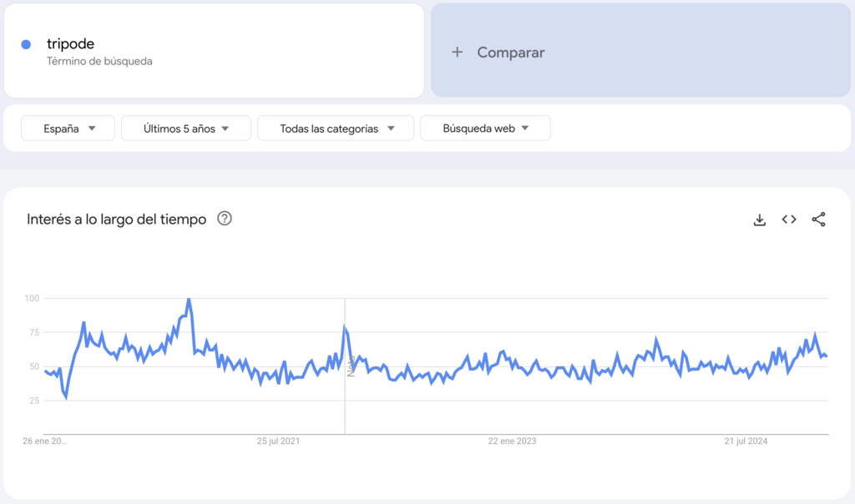Open the 'Todas las categorías' filter

[335, 128]
